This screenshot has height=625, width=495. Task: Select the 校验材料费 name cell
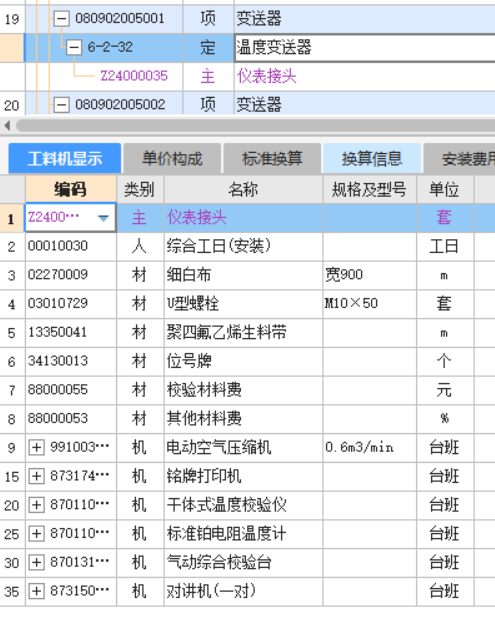click(x=243, y=389)
